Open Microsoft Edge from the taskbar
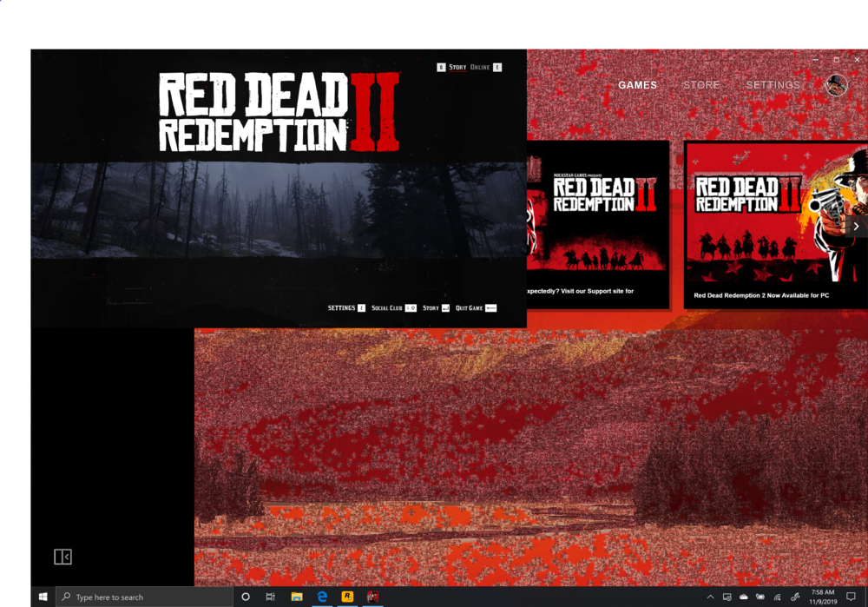868x607 pixels. click(322, 597)
